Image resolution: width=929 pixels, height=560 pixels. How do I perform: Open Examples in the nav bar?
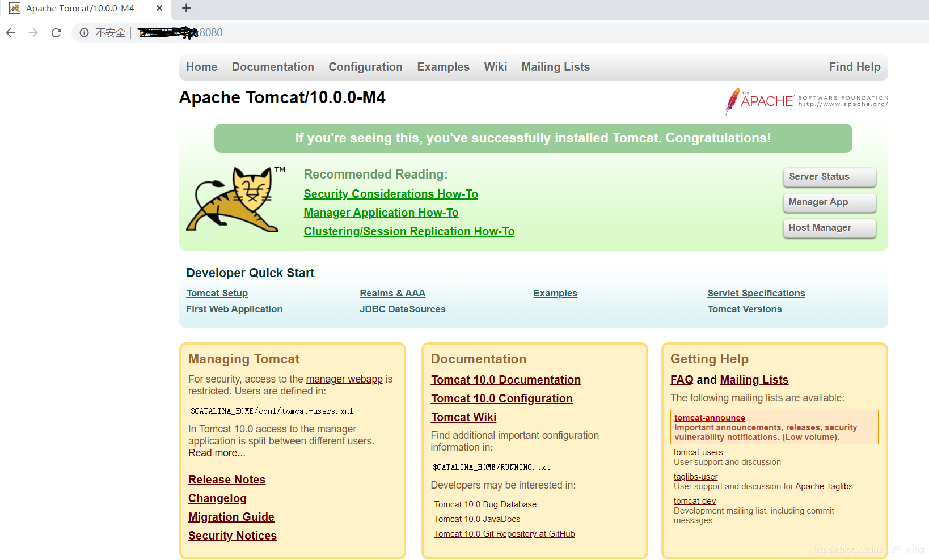[444, 67]
